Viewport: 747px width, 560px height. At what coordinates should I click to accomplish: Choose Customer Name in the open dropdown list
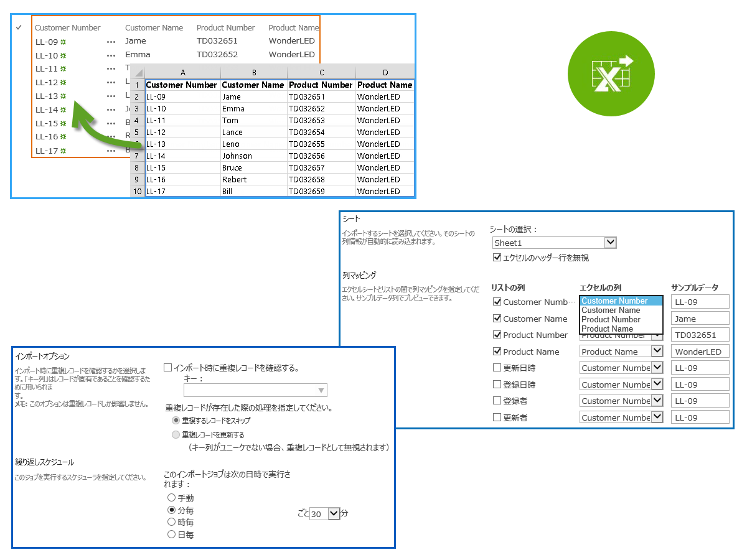pyautogui.click(x=611, y=310)
